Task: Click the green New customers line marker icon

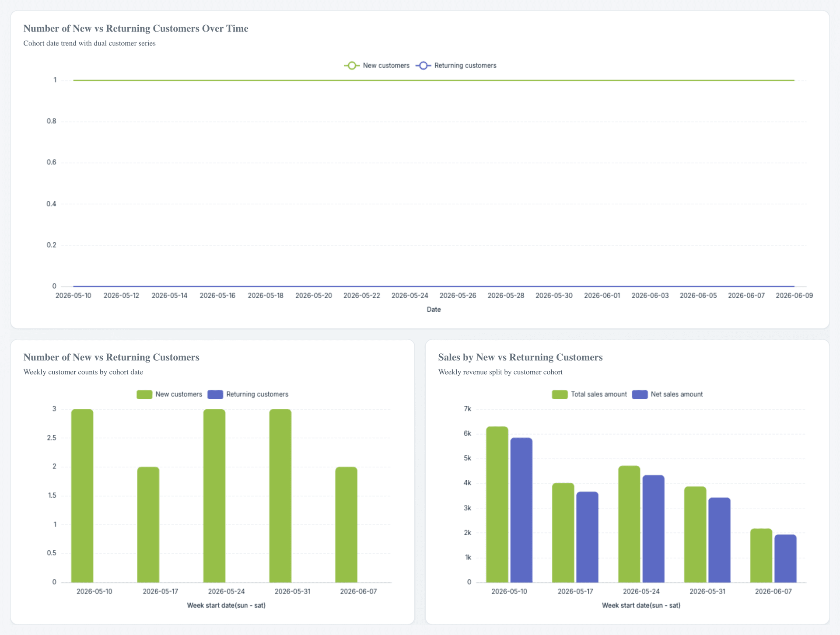Action: (352, 66)
